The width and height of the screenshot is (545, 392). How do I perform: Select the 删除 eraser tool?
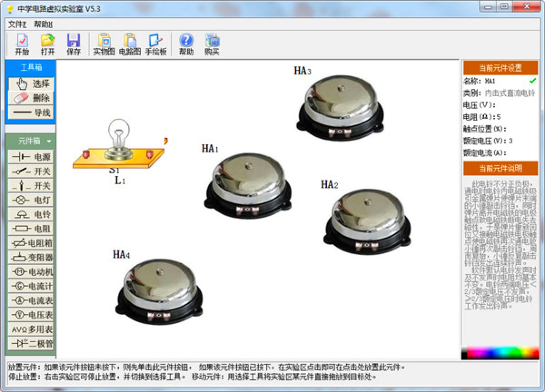click(31, 98)
